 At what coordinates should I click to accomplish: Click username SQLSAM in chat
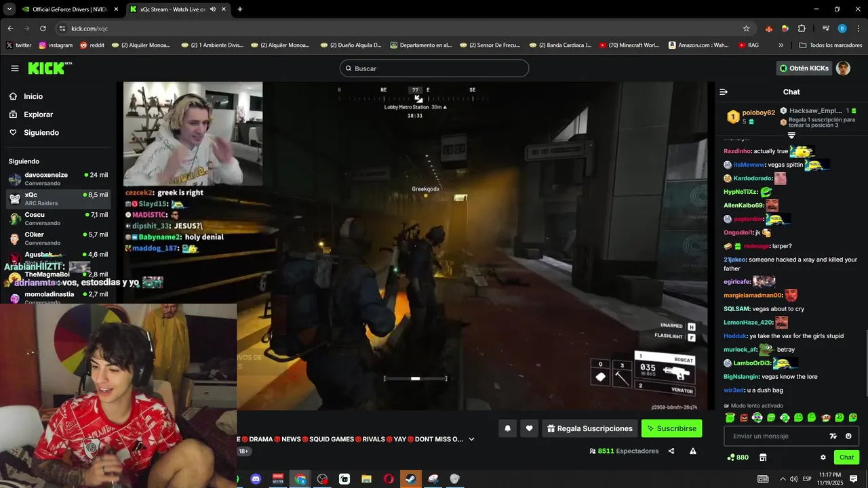(x=736, y=309)
